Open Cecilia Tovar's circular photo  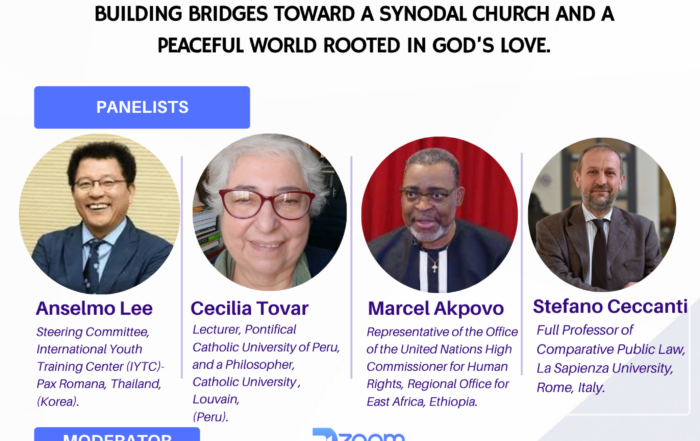click(269, 212)
